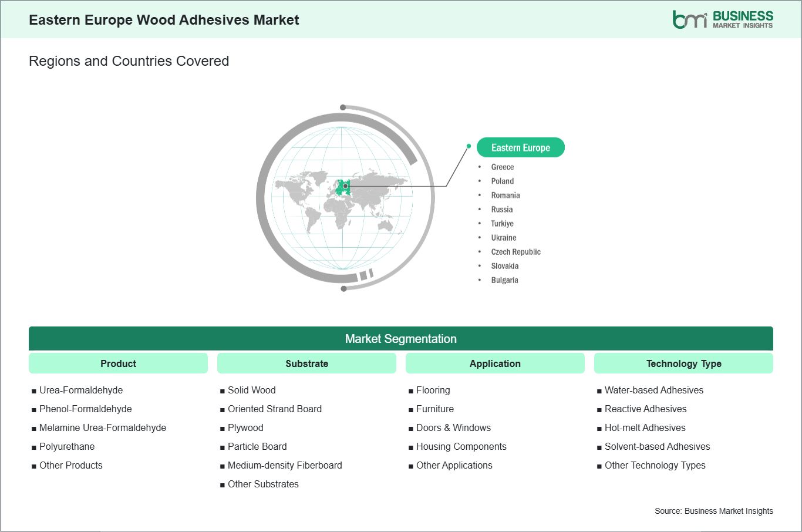Click 'Solvent-based Adhesives' under Technology Type
Viewport: 802px width, 532px height.
click(658, 446)
